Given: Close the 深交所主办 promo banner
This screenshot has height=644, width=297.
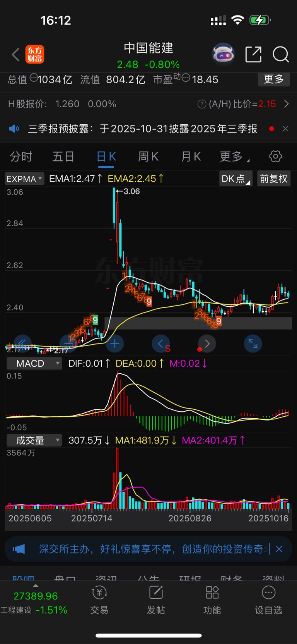Looking at the screenshot, I should pos(279,549).
